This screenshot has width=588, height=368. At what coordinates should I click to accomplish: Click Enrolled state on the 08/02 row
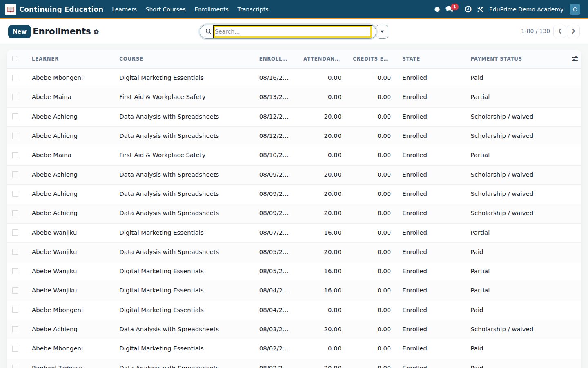click(414, 348)
